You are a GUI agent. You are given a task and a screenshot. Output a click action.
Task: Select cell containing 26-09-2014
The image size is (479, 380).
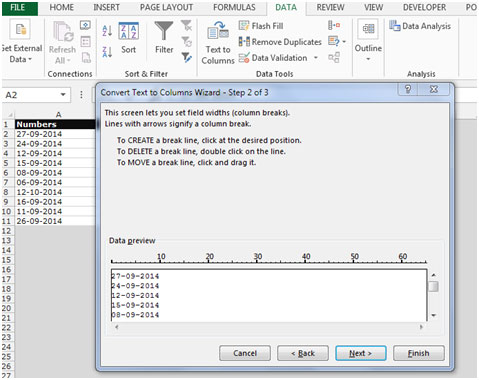click(x=55, y=221)
